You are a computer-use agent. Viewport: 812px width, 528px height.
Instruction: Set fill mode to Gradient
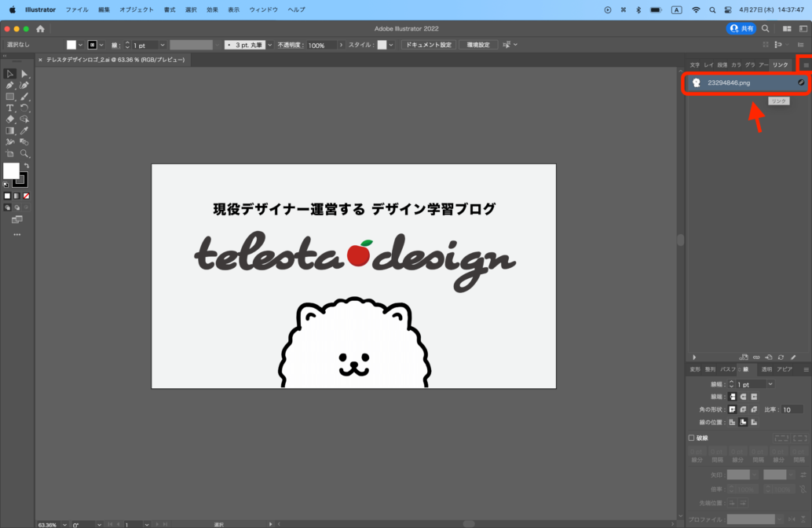pos(16,196)
